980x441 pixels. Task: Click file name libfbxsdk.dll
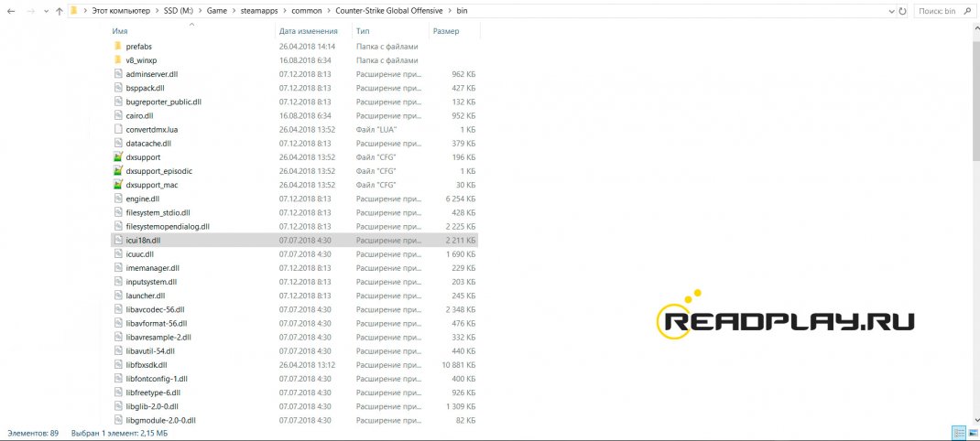147,365
